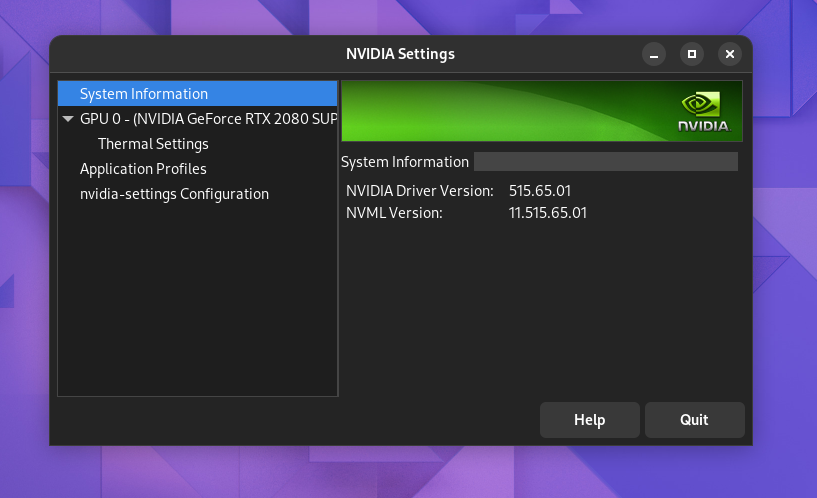Collapse the GPU 0 tree arrow
The image size is (817, 498).
(x=68, y=119)
